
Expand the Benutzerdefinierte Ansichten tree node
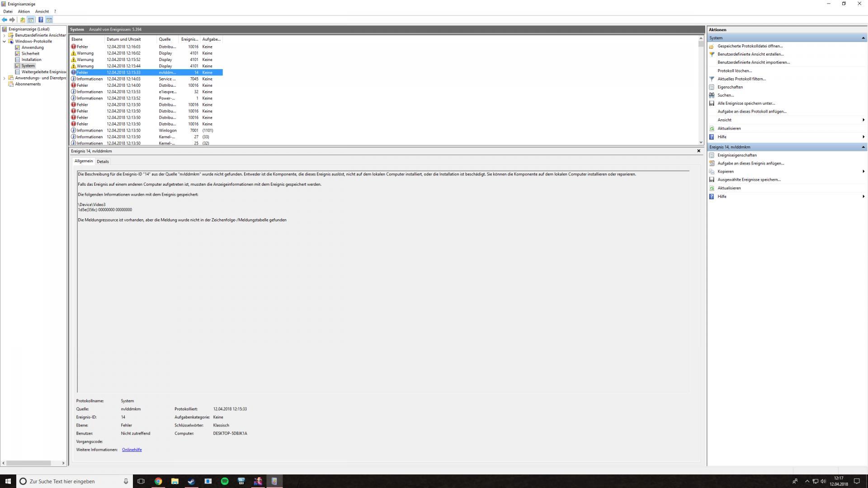[5, 35]
